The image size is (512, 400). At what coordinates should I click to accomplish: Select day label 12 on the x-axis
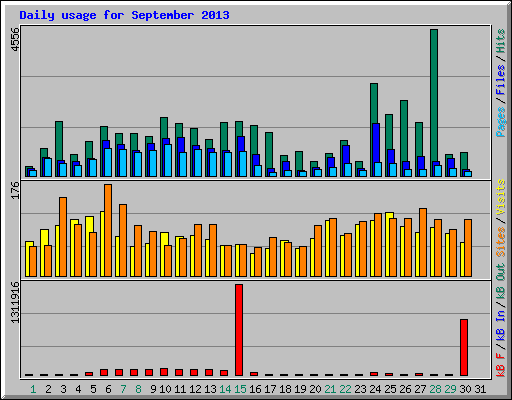195,389
